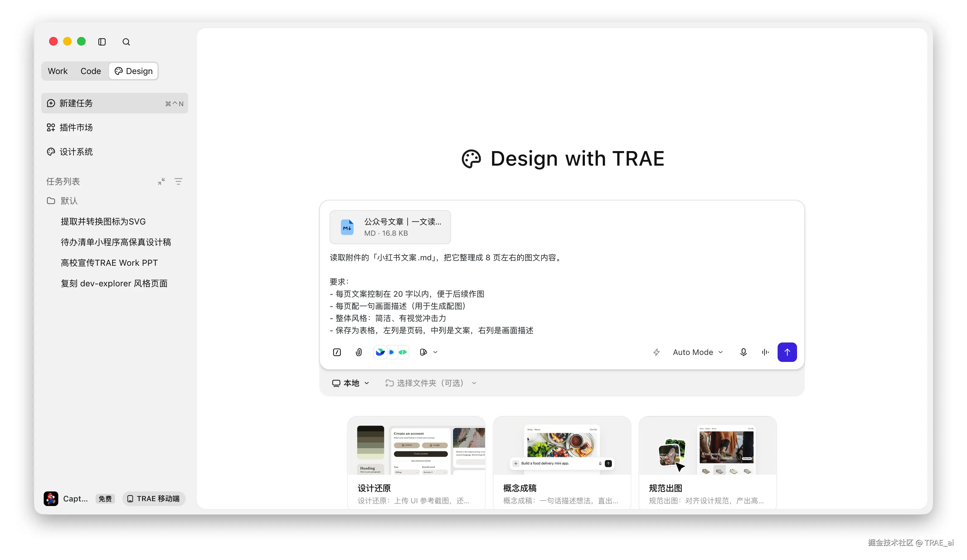This screenshot has width=967, height=560.
Task: Open task 高校宣传TRAE Work PPT
Action: [x=109, y=263]
